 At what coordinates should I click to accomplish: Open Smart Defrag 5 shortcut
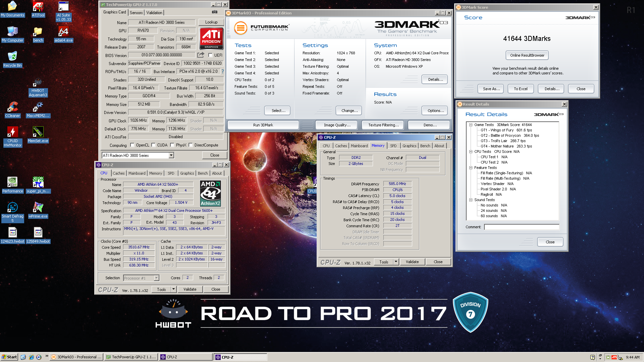click(12, 212)
